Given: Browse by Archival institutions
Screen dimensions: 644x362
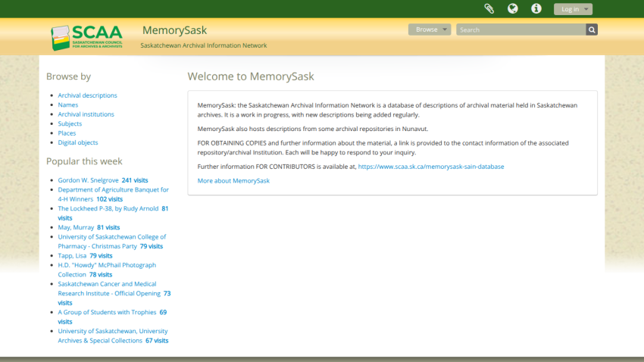Looking at the screenshot, I should (86, 114).
